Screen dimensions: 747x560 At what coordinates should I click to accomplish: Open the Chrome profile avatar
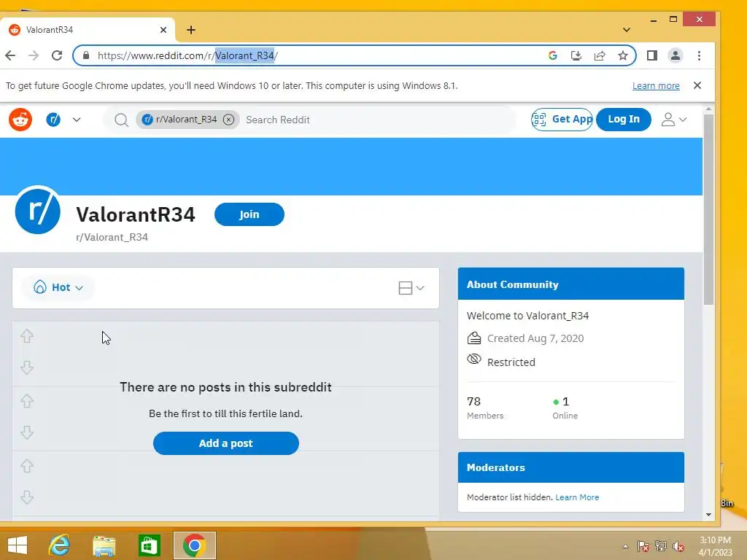pos(675,55)
